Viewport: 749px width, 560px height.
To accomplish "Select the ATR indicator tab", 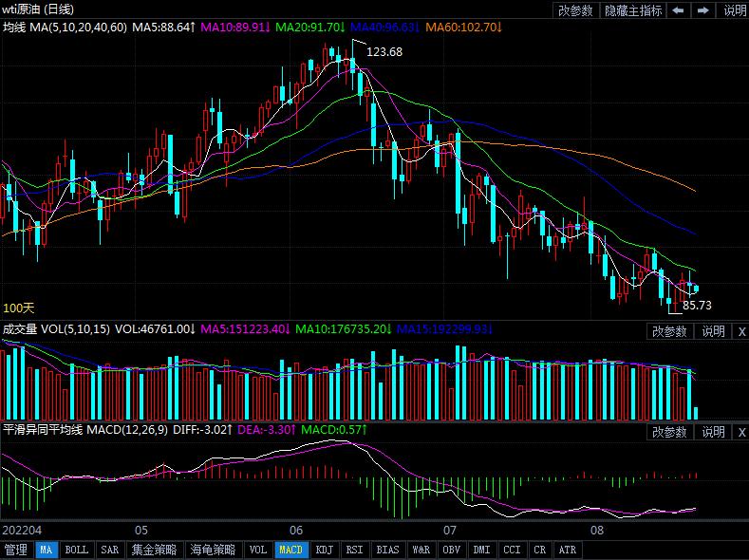I will (567, 550).
